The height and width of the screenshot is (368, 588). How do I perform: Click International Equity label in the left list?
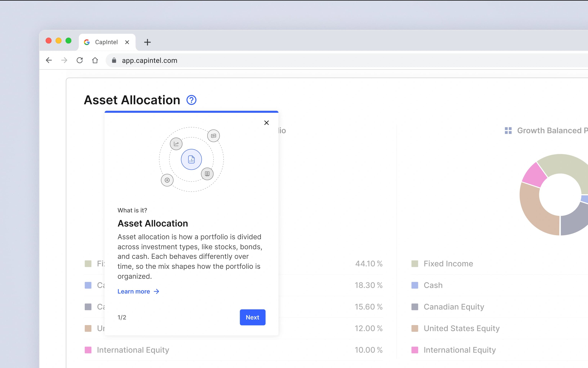(x=133, y=350)
